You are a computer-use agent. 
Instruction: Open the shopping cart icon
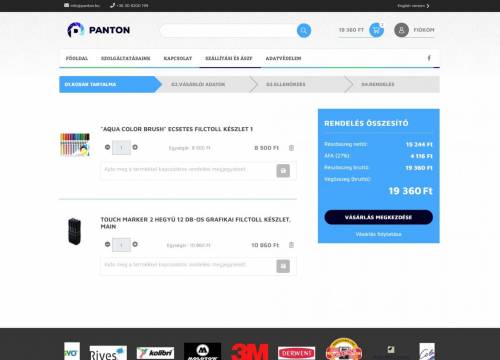tap(376, 30)
